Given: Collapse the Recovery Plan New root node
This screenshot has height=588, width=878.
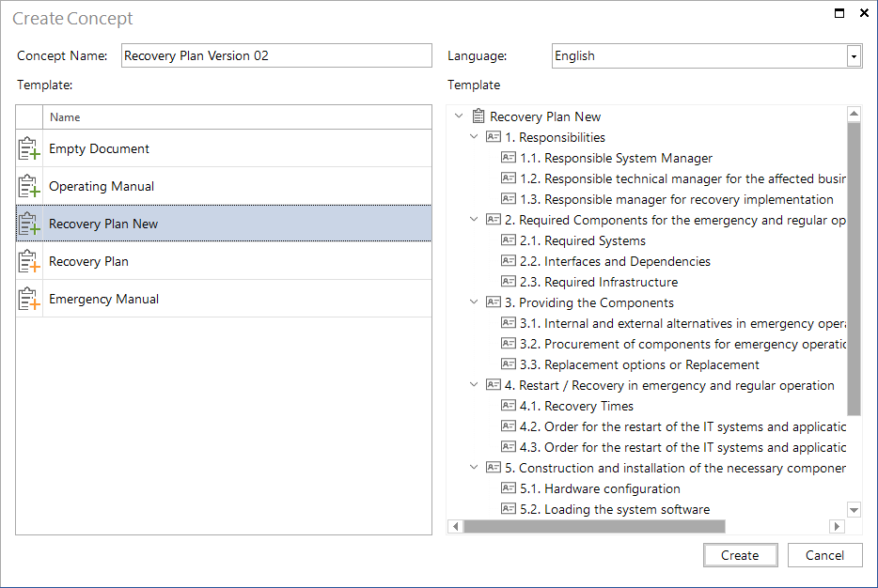Looking at the screenshot, I should point(459,116).
